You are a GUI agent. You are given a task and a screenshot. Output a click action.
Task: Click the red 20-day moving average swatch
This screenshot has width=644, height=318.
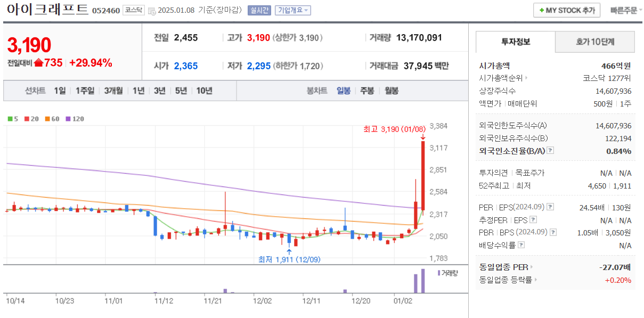pyautogui.click(x=27, y=119)
